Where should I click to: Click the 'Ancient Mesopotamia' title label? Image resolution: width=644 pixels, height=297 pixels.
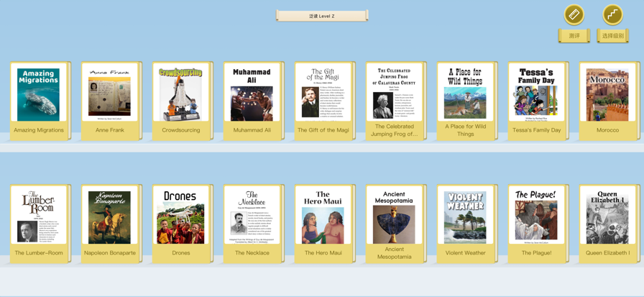coord(395,253)
